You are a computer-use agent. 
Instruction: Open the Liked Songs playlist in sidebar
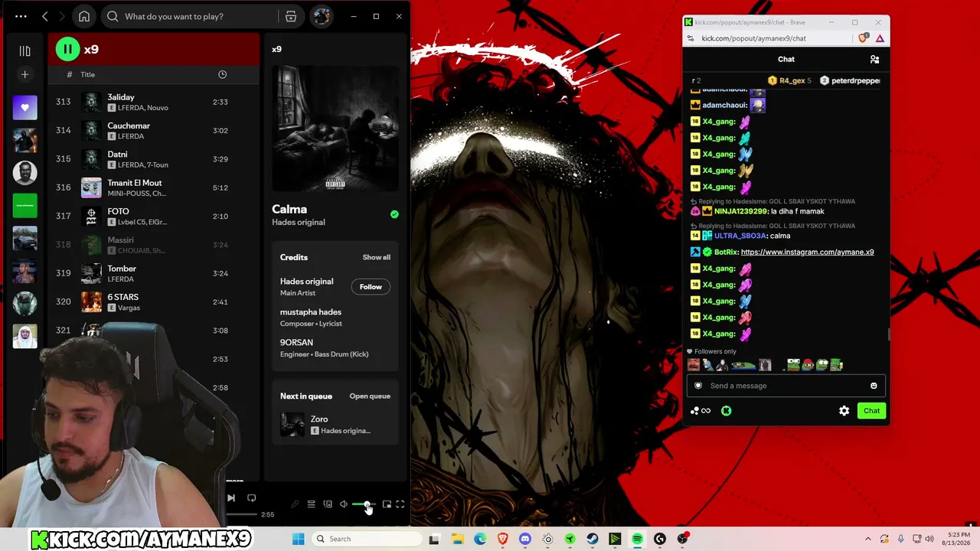click(24, 108)
